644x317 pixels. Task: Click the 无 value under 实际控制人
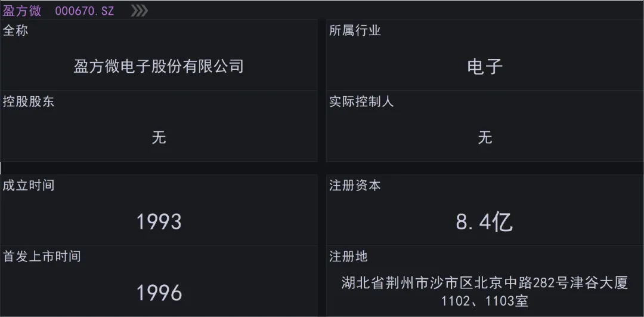pyautogui.click(x=485, y=137)
